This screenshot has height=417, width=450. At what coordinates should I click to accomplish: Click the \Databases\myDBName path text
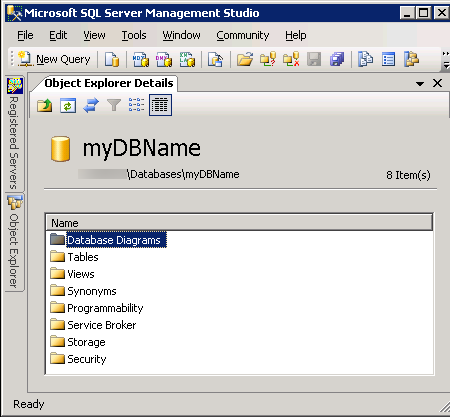(183, 174)
